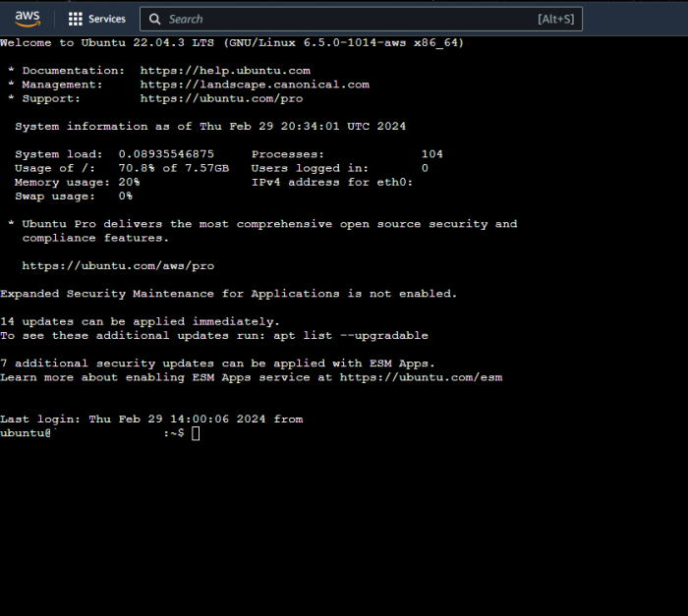Click the https://ubuntu.com/aws/pro URL text
688x616 pixels.
[118, 266]
